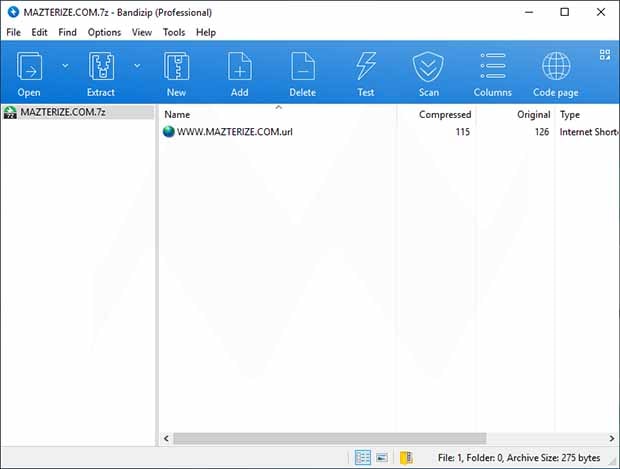The image size is (620, 469).
Task: Open the Edit menu
Action: click(39, 32)
